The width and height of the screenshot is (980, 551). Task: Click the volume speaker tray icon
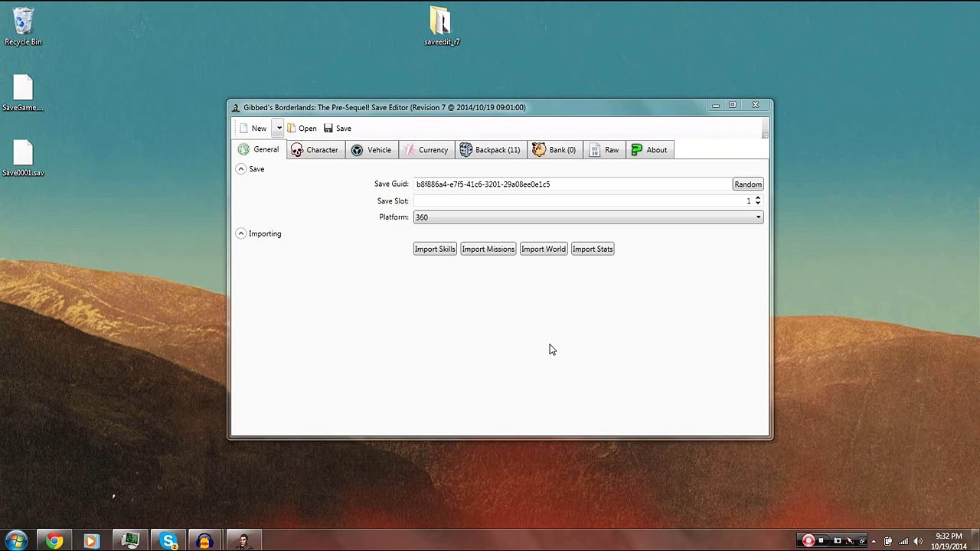(x=918, y=541)
